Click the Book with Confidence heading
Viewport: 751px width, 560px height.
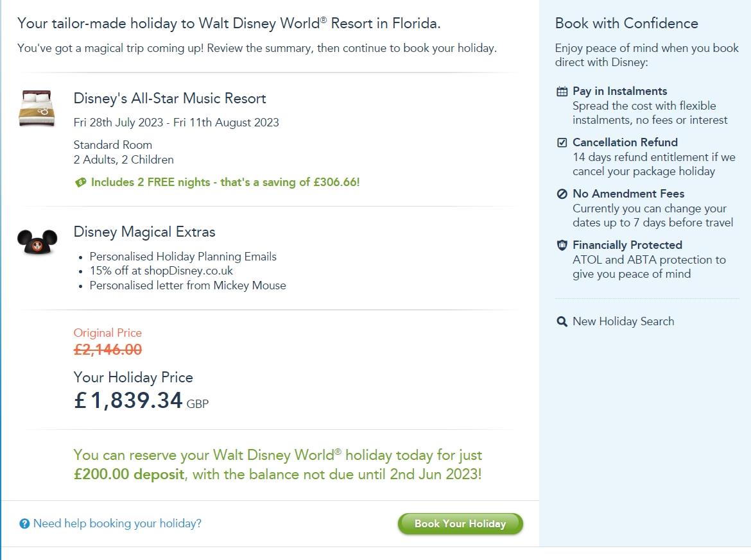[x=626, y=24]
